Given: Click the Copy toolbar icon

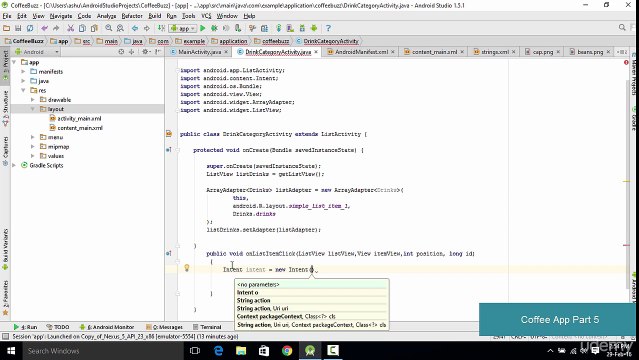Looking at the screenshot, I should pos(82,28).
